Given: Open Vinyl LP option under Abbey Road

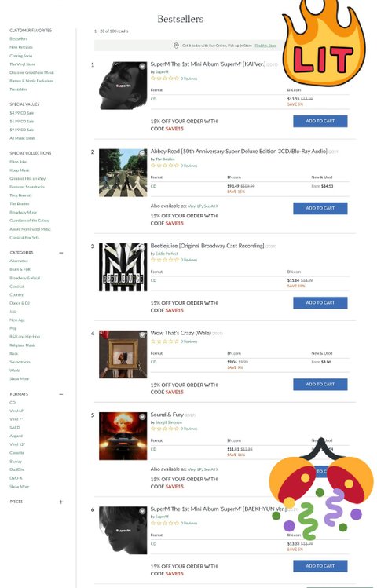Looking at the screenshot, I should pos(195,206).
